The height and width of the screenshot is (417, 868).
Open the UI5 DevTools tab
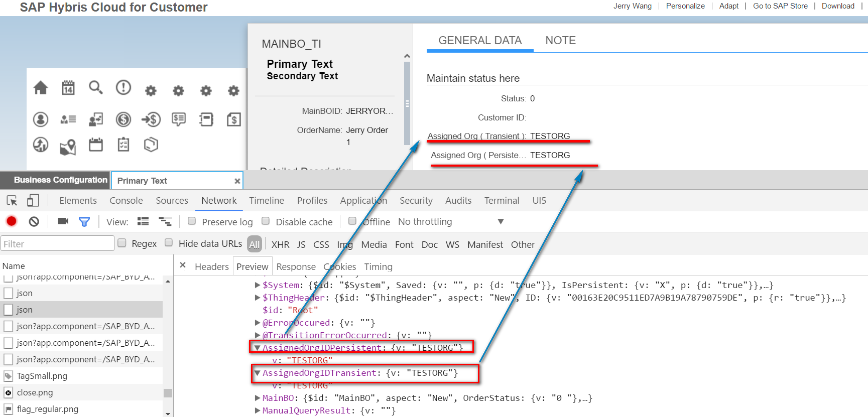pyautogui.click(x=539, y=201)
